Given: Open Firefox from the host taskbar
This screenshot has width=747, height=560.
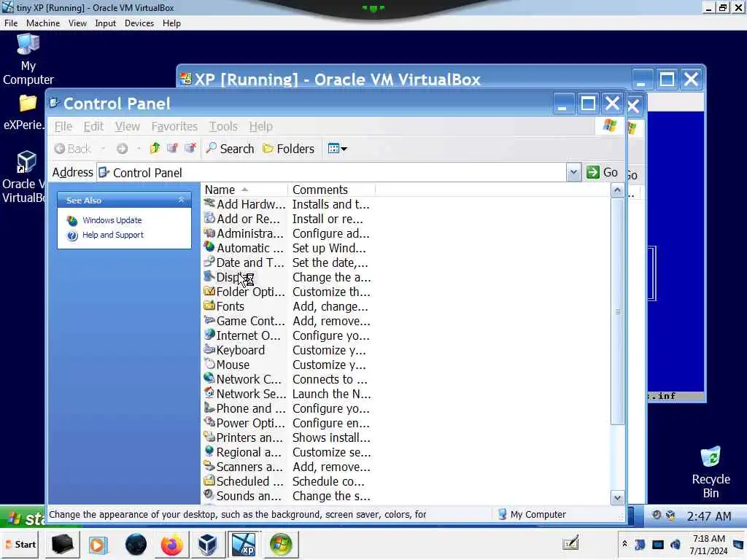Looking at the screenshot, I should click(x=171, y=545).
